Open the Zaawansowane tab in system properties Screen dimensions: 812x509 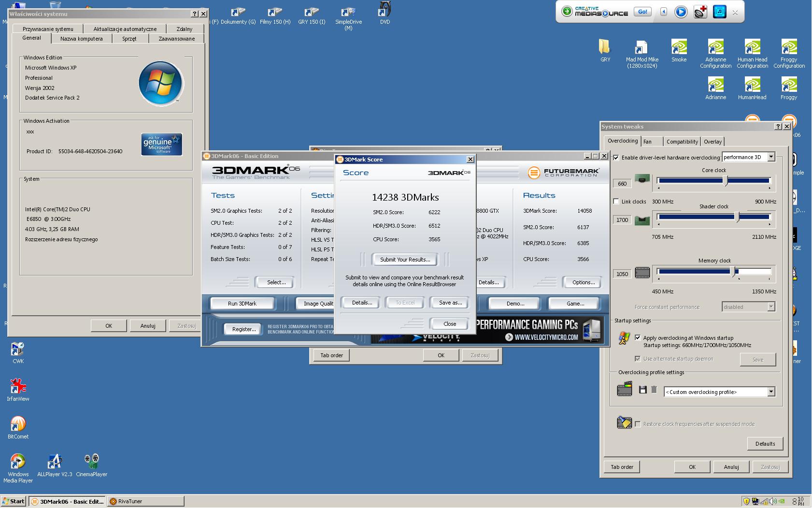point(177,39)
